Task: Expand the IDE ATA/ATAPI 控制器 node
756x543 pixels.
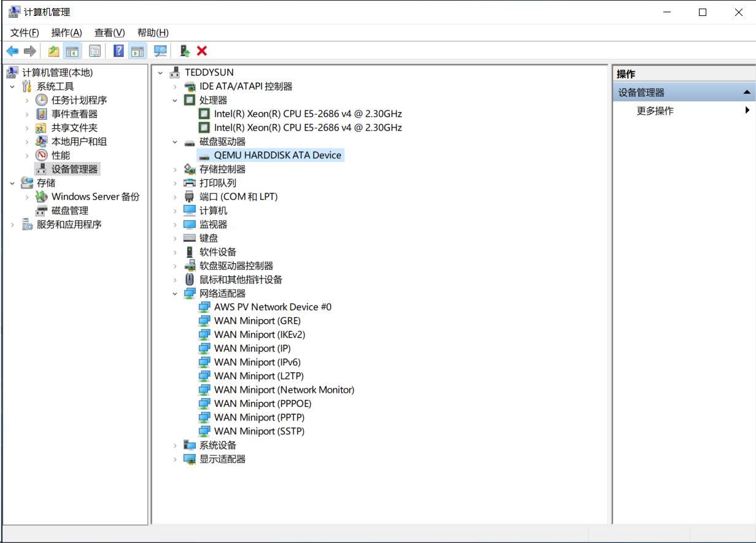Action: pos(175,87)
